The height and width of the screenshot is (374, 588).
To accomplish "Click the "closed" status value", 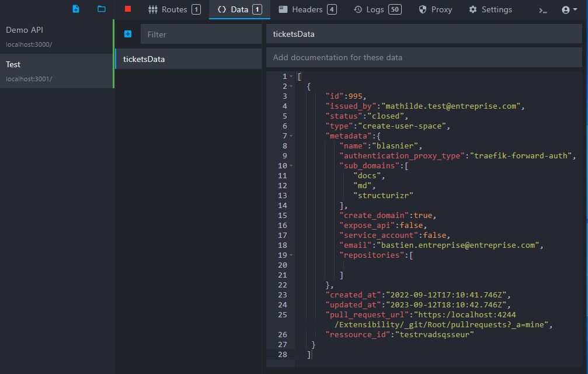I will (x=385, y=116).
